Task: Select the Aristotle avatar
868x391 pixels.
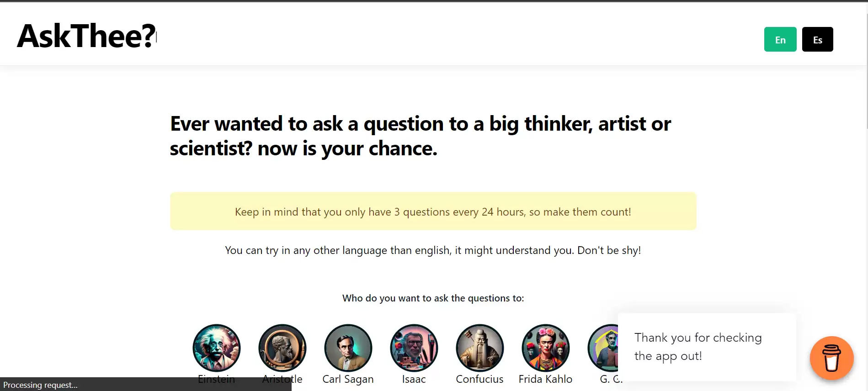Action: click(x=282, y=348)
